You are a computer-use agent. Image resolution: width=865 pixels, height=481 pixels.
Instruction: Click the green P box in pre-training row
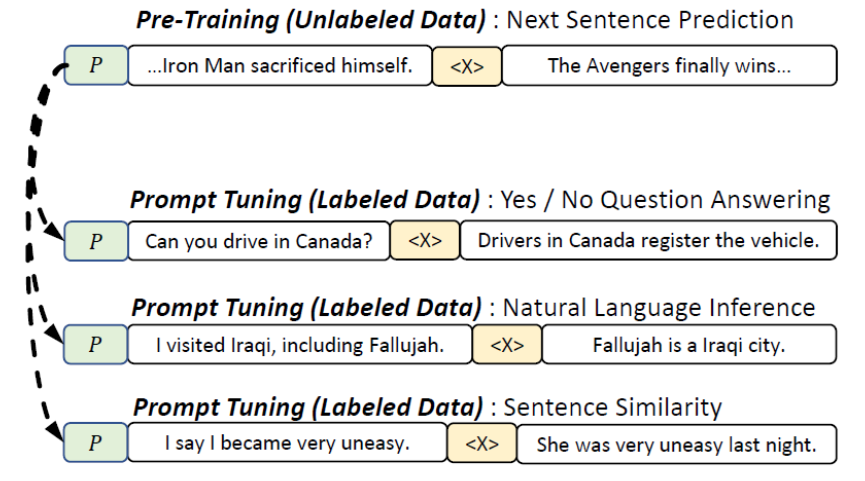pos(96,65)
